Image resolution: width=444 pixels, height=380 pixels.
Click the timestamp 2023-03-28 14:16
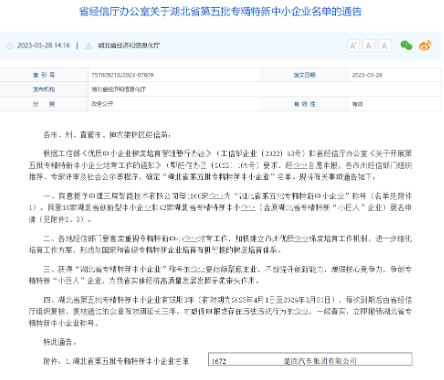click(43, 46)
